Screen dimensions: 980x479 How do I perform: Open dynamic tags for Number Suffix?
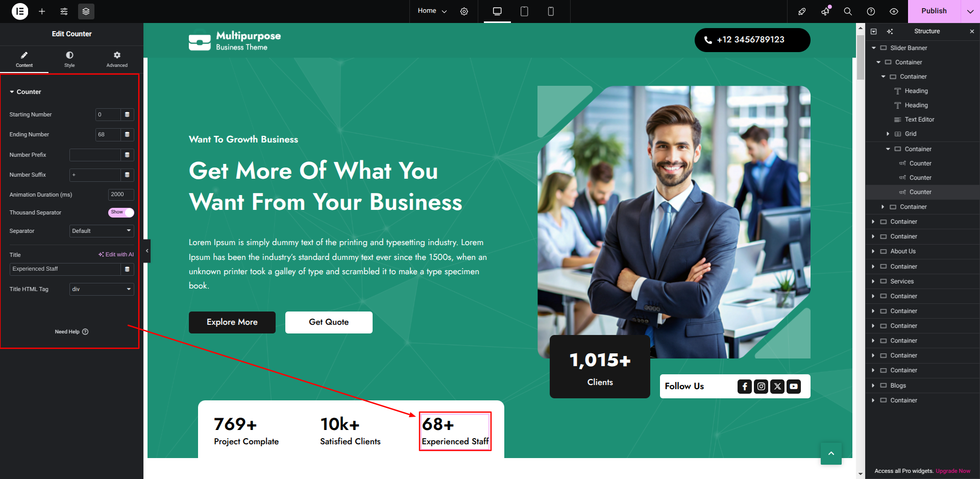pyautogui.click(x=127, y=175)
